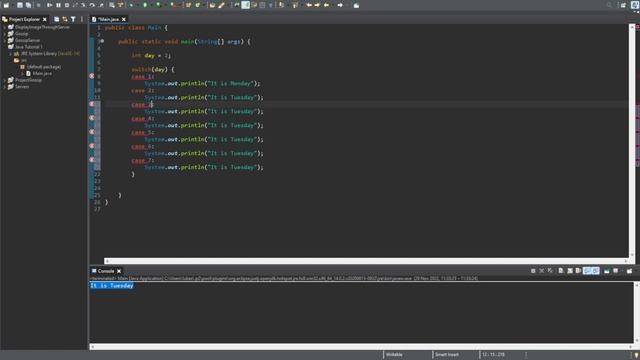Viewport: 640px width, 360px height.
Task: Close the Main.java editor tab
Action: coord(124,19)
